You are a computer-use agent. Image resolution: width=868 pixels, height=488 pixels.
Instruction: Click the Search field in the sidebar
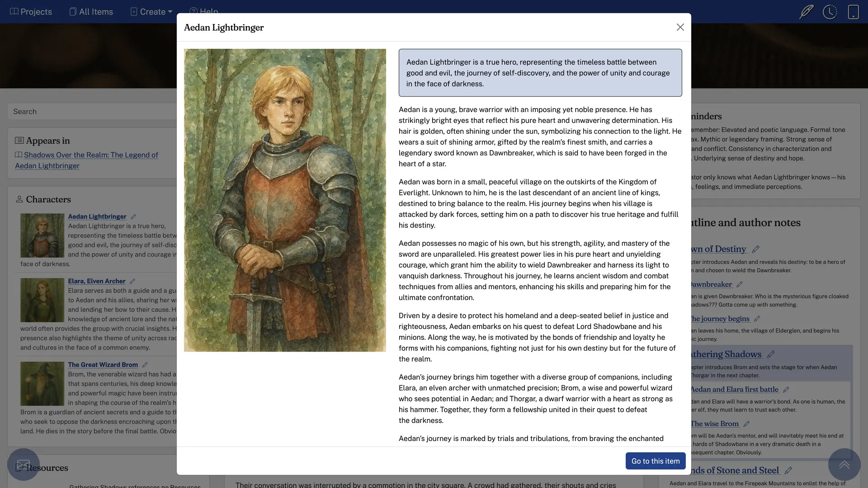pyautogui.click(x=92, y=112)
